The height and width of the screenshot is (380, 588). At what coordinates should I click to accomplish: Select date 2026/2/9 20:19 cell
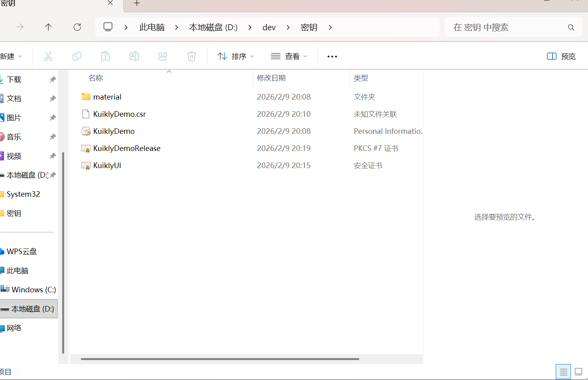coord(284,149)
